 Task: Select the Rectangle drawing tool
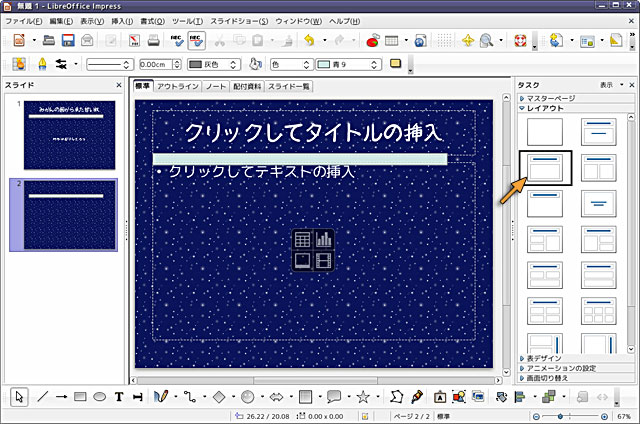click(80, 397)
